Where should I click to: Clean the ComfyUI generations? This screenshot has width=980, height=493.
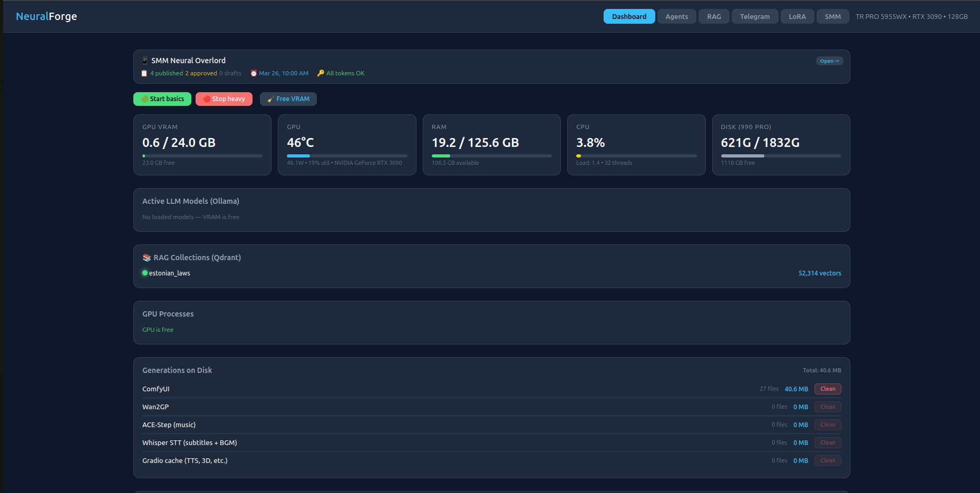(828, 389)
